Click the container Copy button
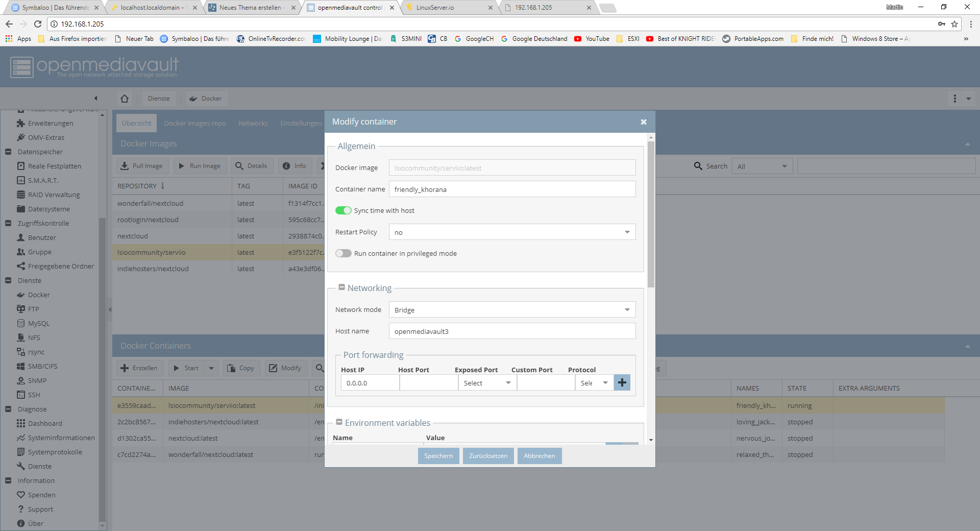Screen dimensions: 980x531 coord(241,368)
